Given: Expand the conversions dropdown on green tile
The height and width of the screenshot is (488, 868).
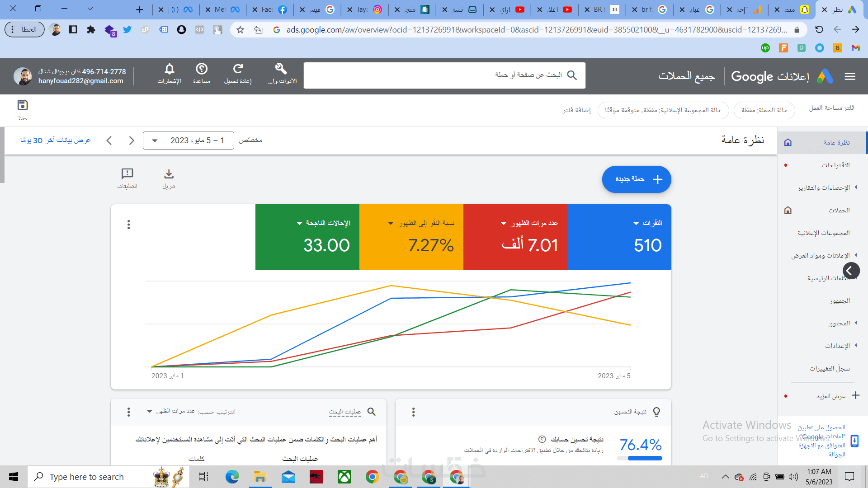Looking at the screenshot, I should pos(299,223).
